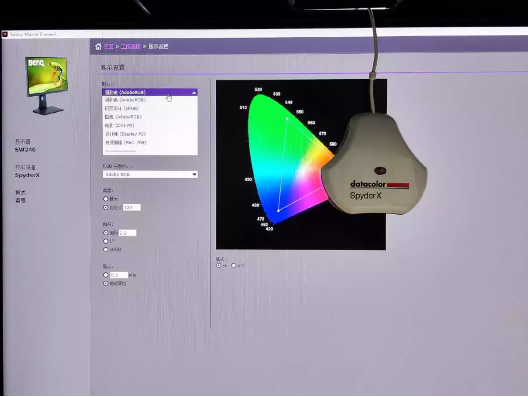
Task: Collapse the preset dropdown using its up arrow
Action: click(194, 92)
